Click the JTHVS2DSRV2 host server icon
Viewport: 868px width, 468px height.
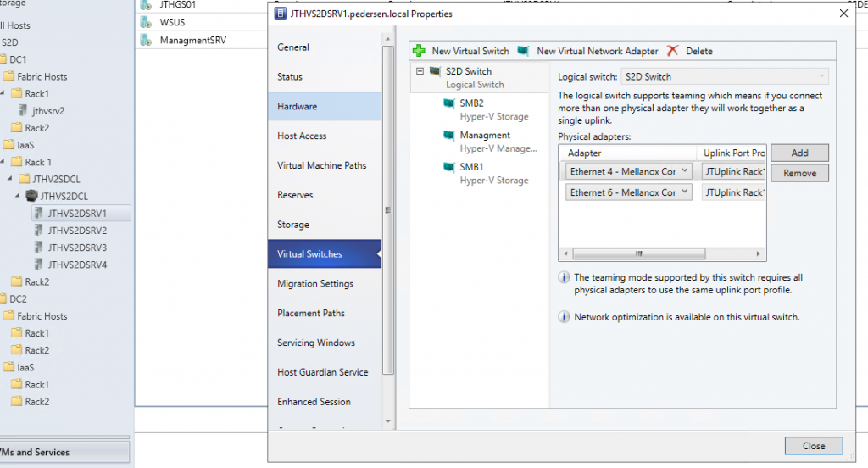click(x=39, y=231)
